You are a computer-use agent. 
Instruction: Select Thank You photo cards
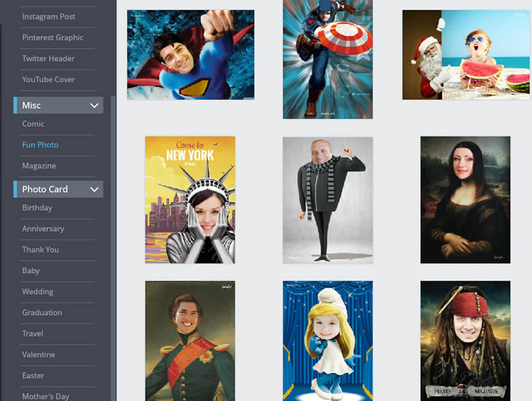(40, 249)
